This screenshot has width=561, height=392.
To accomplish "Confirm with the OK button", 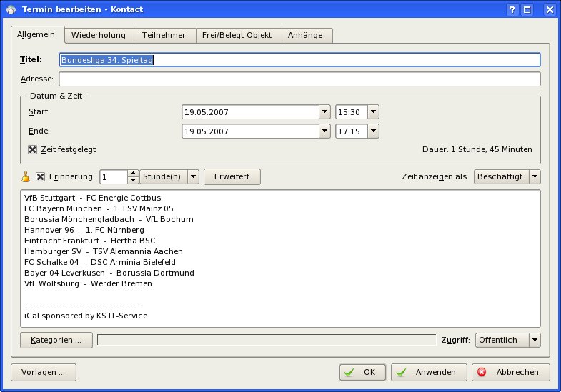I will tap(362, 372).
